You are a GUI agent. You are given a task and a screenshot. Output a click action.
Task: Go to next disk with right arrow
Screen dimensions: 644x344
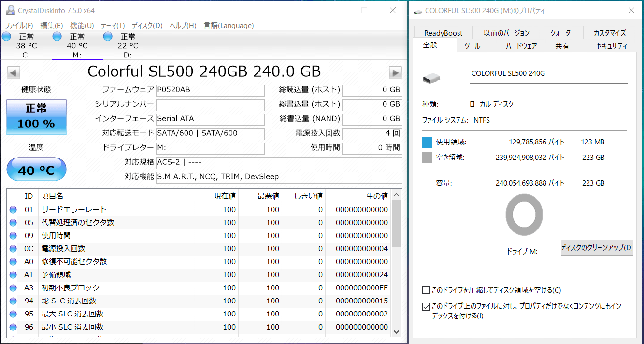pos(395,72)
